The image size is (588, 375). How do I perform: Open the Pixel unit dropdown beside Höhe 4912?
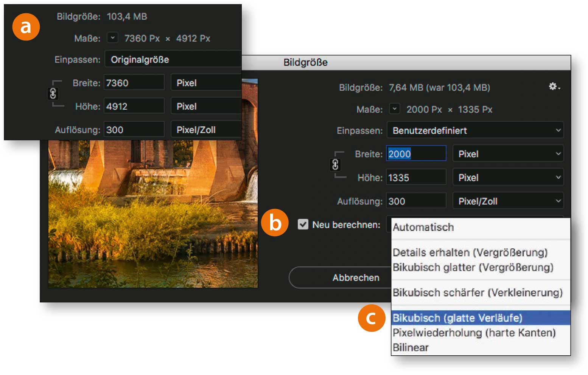206,106
